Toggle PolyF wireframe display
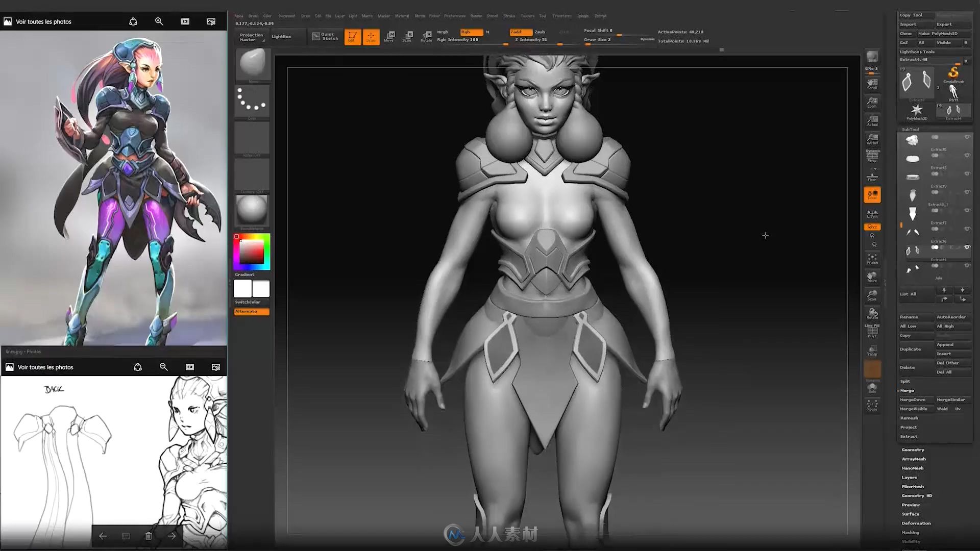The width and height of the screenshot is (980, 551). tap(872, 332)
